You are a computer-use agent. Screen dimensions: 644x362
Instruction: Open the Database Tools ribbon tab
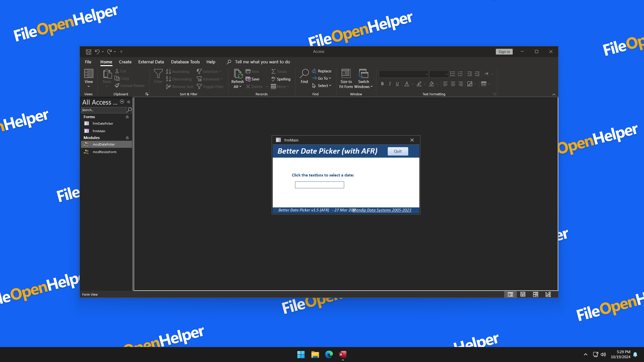click(185, 62)
